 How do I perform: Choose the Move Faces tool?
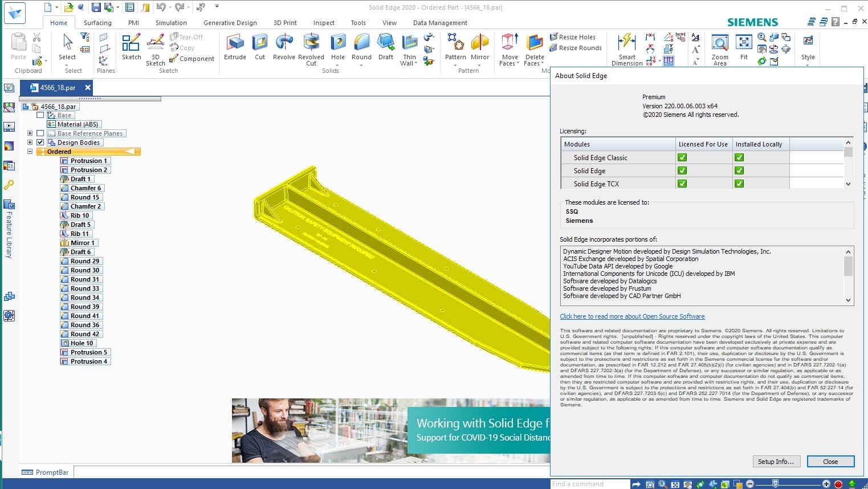pyautogui.click(x=510, y=49)
